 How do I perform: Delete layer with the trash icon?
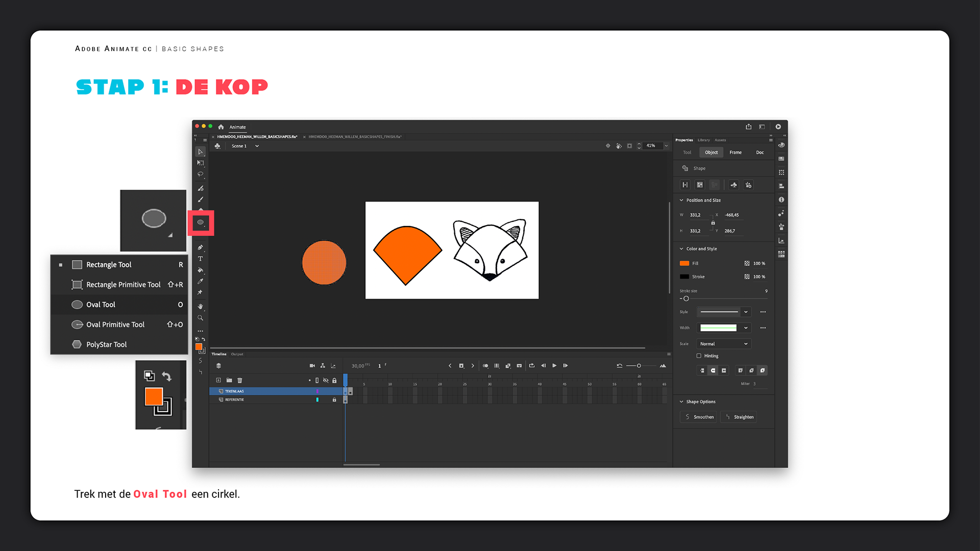[240, 380]
